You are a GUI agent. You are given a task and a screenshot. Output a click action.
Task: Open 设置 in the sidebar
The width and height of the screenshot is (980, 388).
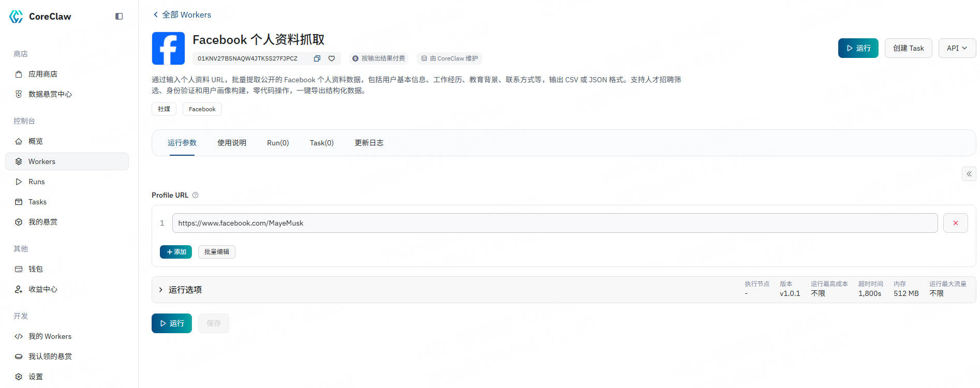point(36,377)
